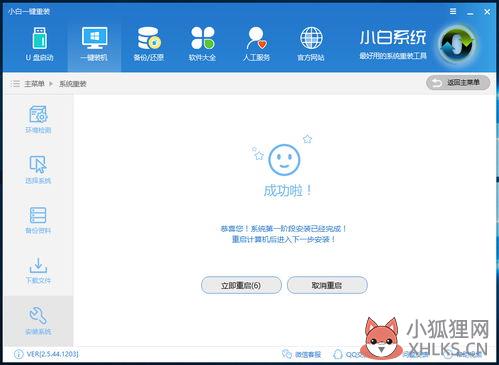Open the 备份/还原 backup and restore tool

tap(149, 45)
